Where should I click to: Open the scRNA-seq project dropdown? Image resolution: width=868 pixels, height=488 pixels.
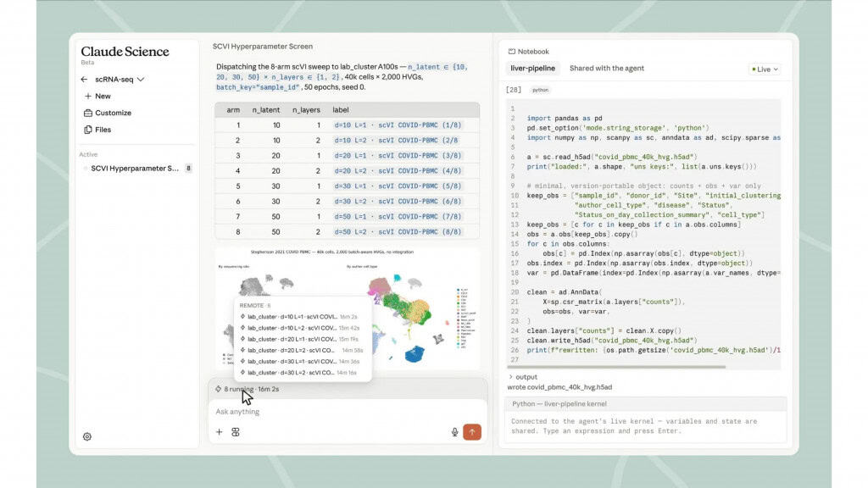[x=119, y=79]
